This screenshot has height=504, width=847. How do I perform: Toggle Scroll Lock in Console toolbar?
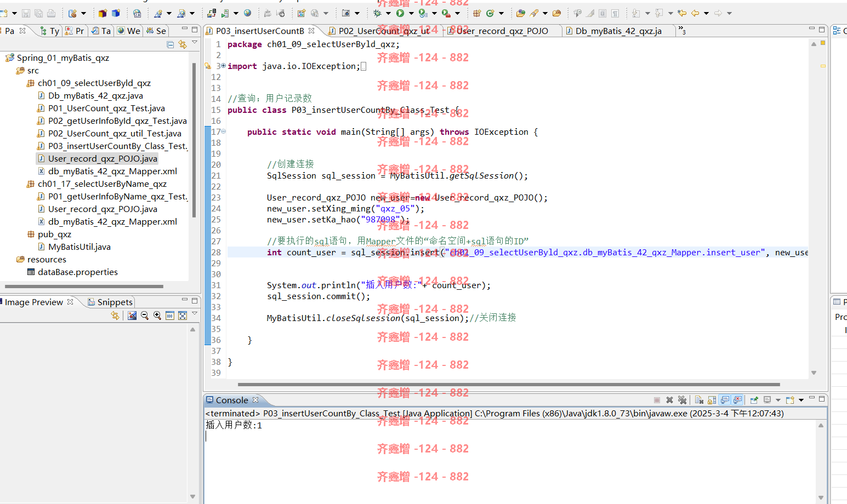click(x=712, y=400)
